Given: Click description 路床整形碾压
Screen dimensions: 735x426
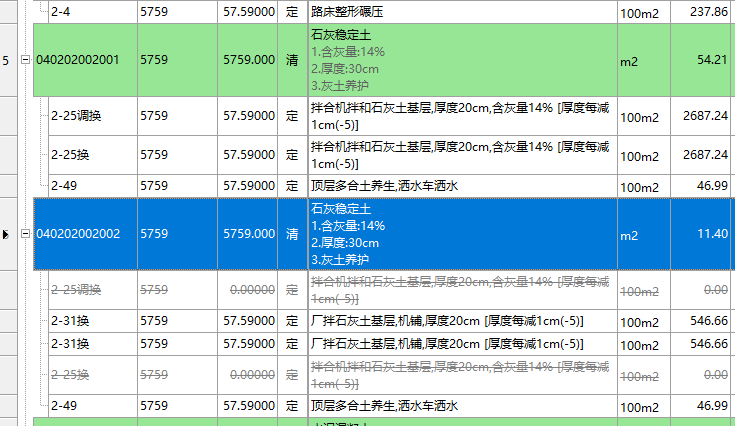Looking at the screenshot, I should (x=347, y=12).
